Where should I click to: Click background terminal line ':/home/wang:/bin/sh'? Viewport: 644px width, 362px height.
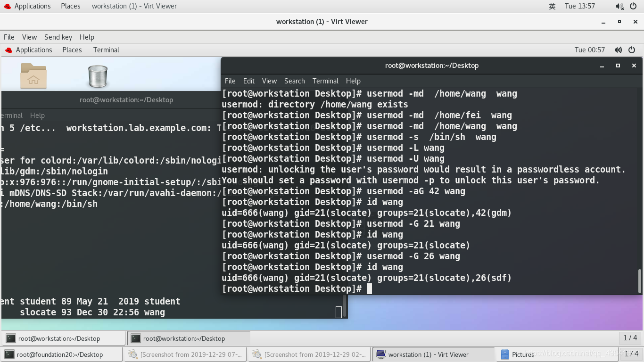point(50,204)
